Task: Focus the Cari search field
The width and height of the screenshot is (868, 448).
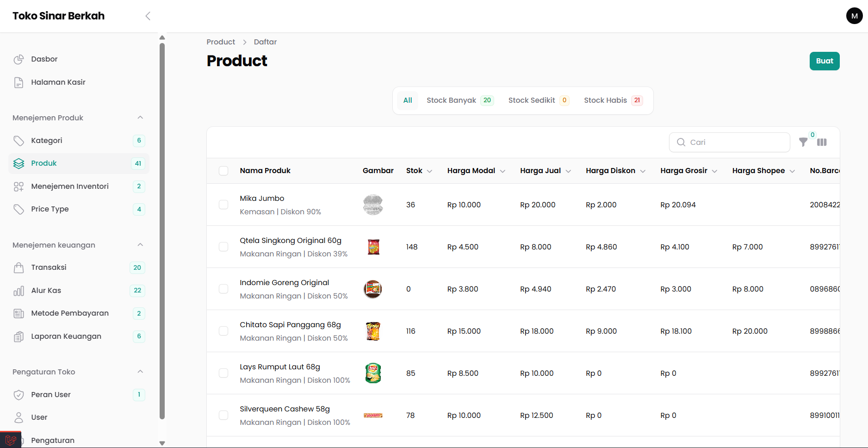Action: pyautogui.click(x=730, y=142)
